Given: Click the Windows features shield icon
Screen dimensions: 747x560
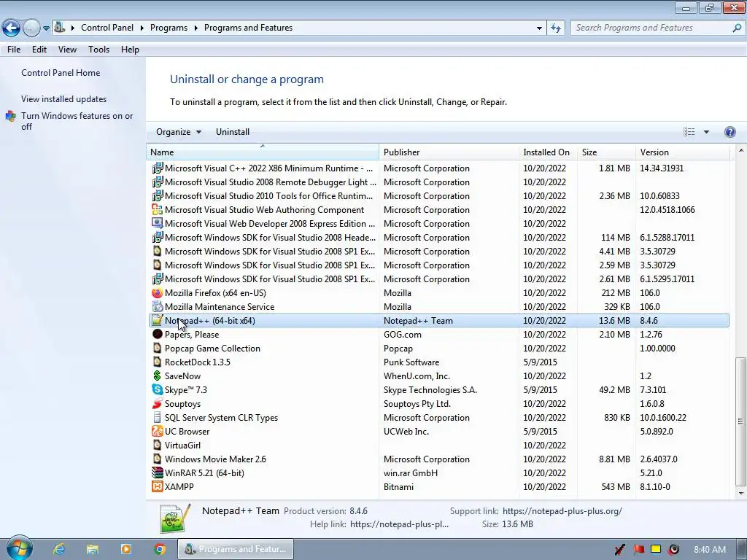Looking at the screenshot, I should coord(10,116).
